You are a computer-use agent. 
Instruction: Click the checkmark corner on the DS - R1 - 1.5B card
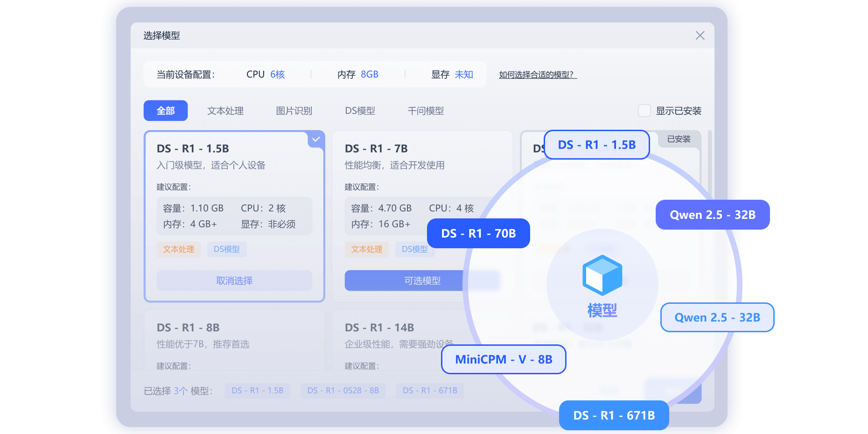pos(316,139)
